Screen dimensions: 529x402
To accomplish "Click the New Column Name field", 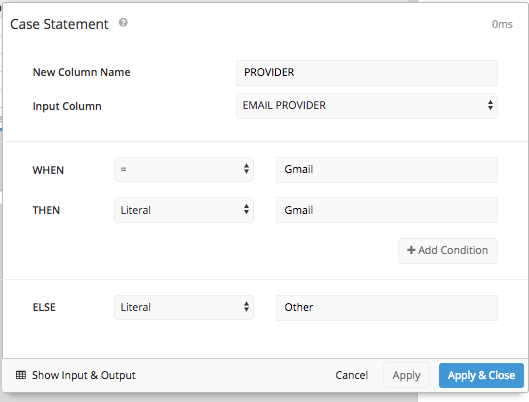I will [367, 73].
